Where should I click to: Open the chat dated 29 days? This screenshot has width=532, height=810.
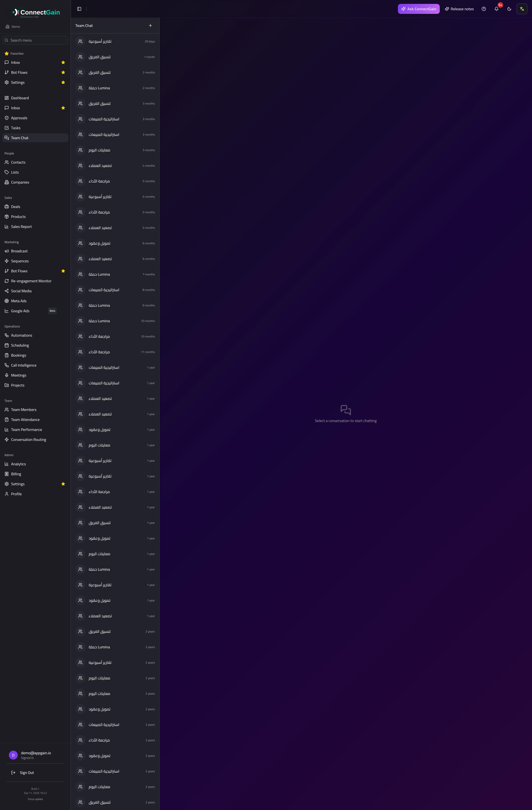pyautogui.click(x=115, y=41)
